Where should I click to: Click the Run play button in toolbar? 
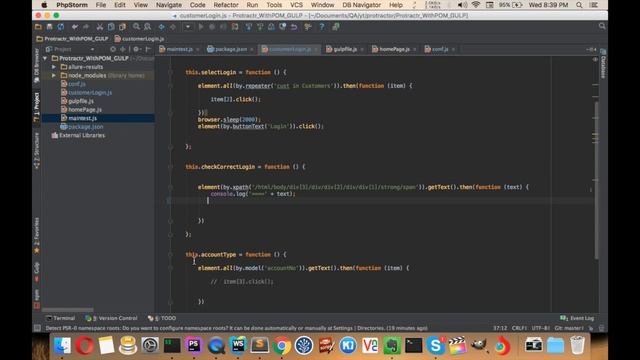(201, 27)
